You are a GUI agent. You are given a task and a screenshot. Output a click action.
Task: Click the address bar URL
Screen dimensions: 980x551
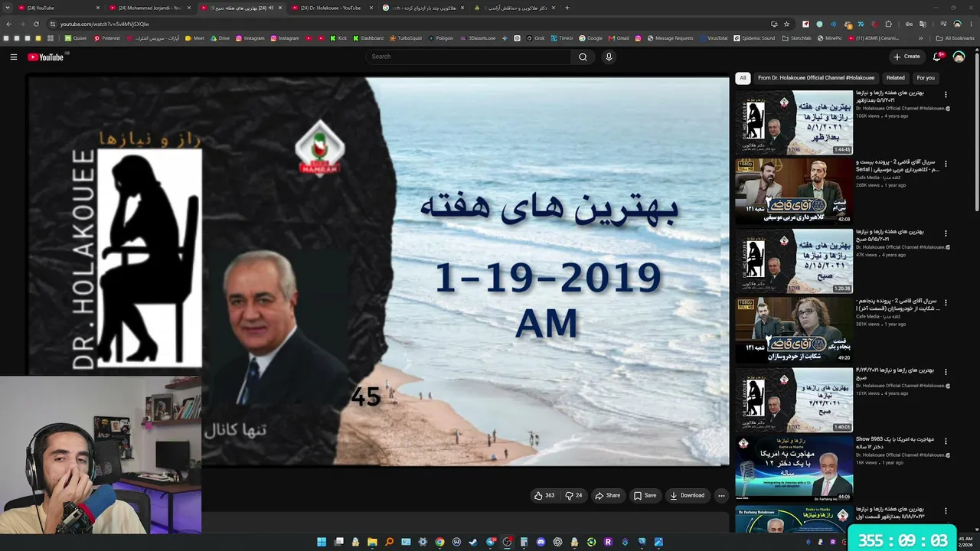click(x=105, y=24)
